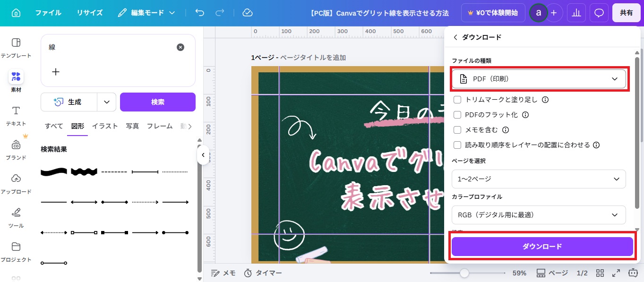Collapse the side panel with arrow handle
Image resolution: width=644 pixels, height=282 pixels.
click(203, 155)
